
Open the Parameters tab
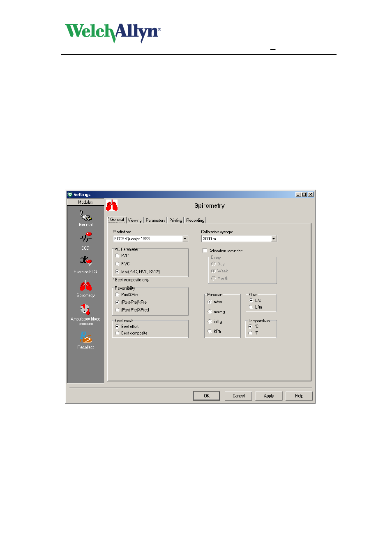pos(155,220)
